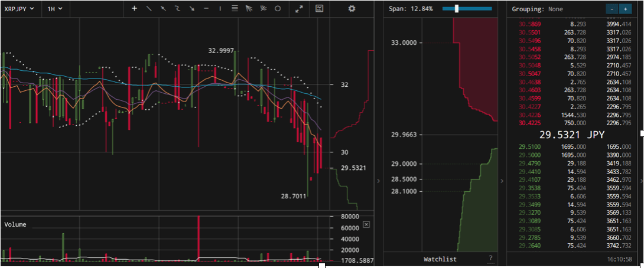The image size is (644, 268).
Task: Collapse depth chart panel with the chevron left of the order book
Action: point(502,181)
